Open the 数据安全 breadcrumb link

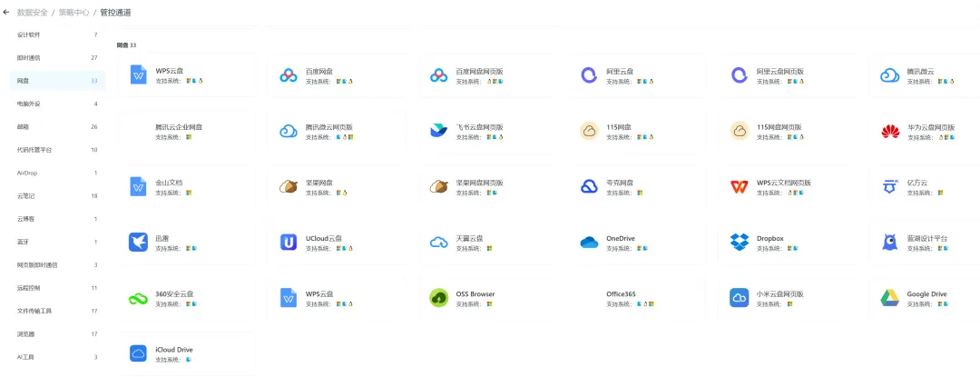point(32,13)
